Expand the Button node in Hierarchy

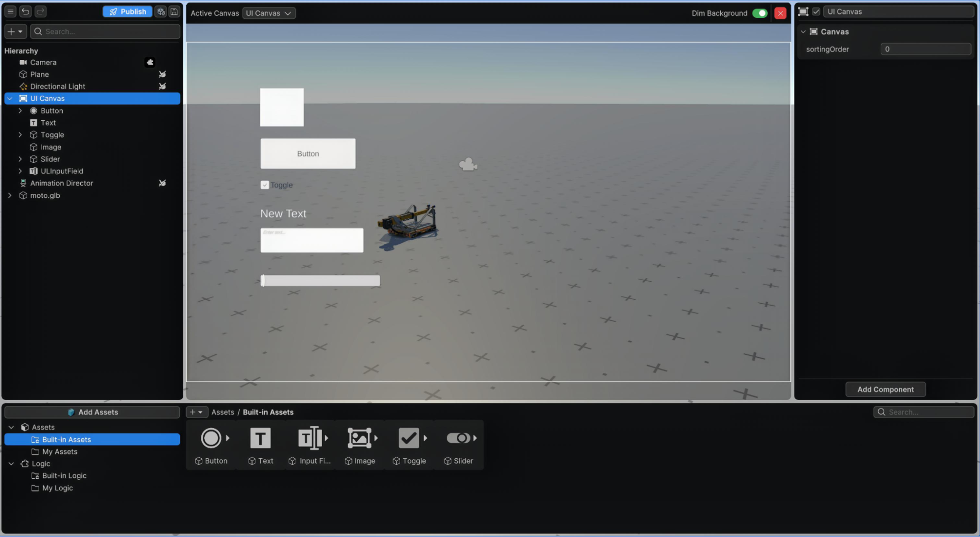click(x=20, y=111)
